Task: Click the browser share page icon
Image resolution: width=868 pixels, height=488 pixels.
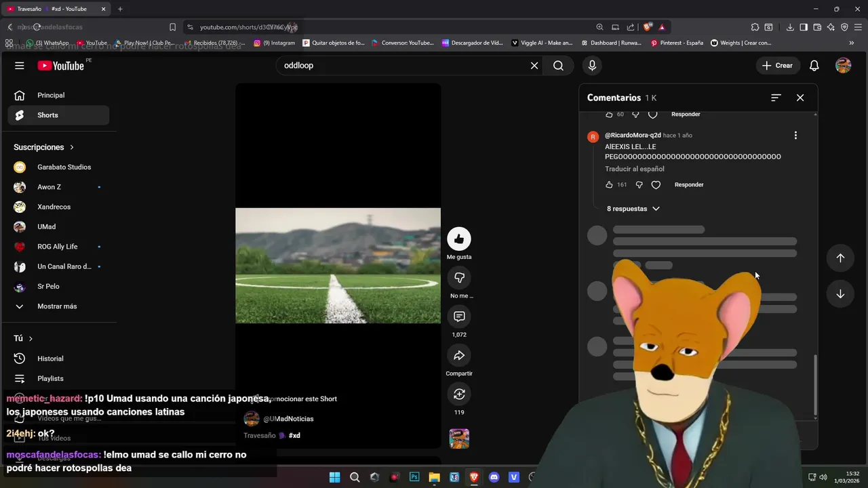Action: point(631,27)
